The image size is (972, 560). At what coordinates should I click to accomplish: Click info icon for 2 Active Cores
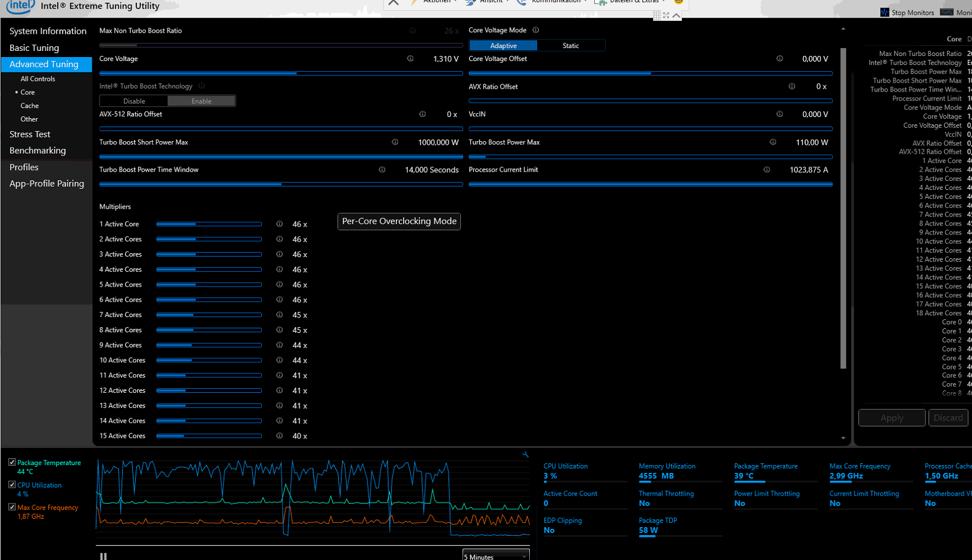point(279,240)
